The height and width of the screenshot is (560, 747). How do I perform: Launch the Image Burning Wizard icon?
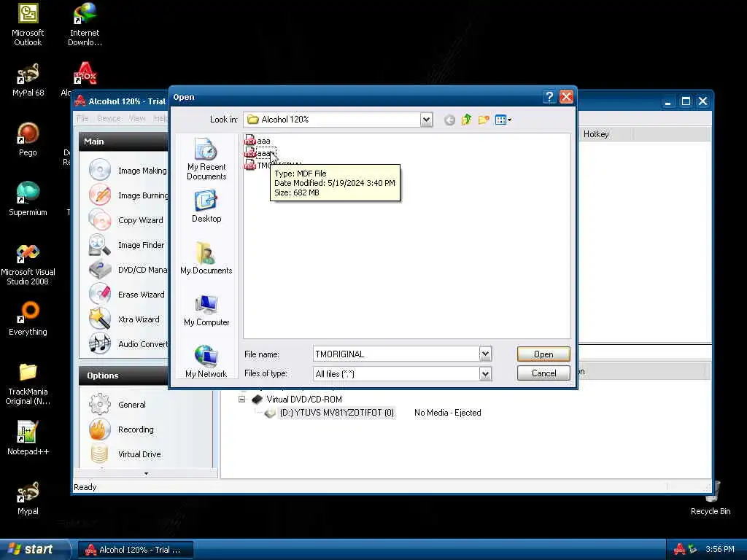[x=100, y=195]
